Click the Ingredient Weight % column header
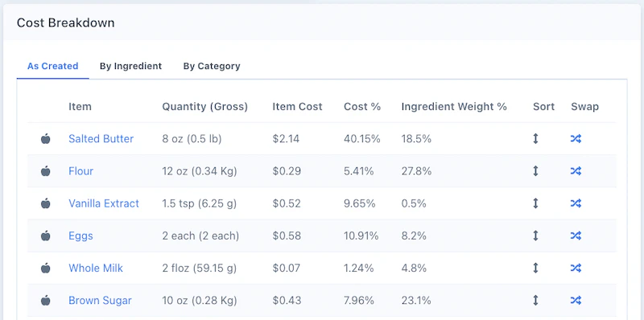 (x=454, y=107)
